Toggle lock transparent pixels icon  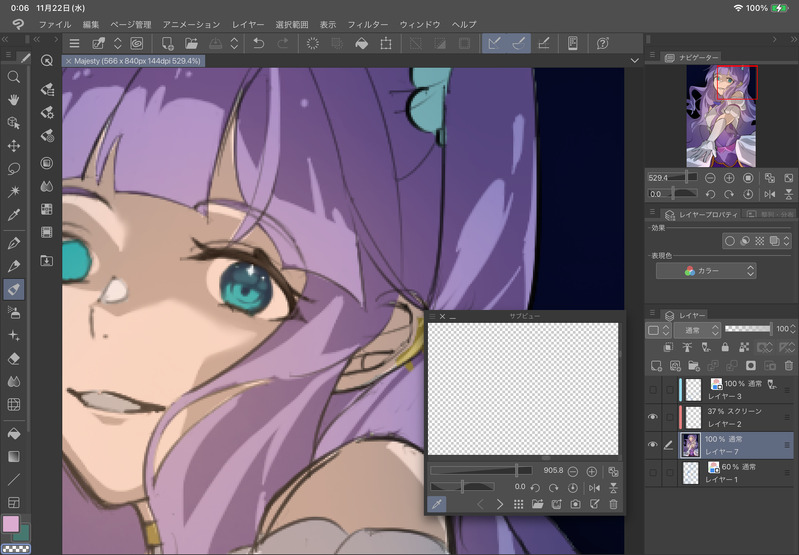(744, 347)
